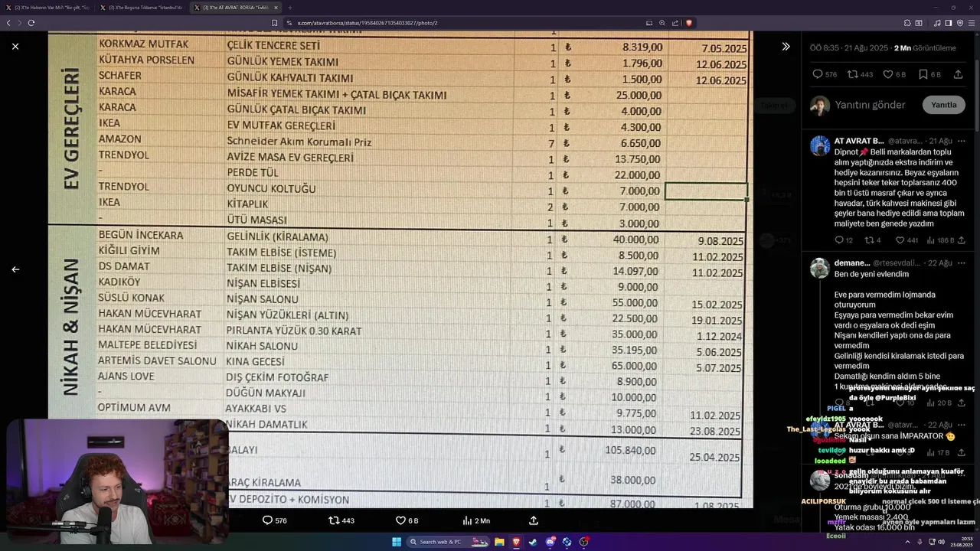Open Steam from the taskbar
980x551 pixels.
(533, 542)
